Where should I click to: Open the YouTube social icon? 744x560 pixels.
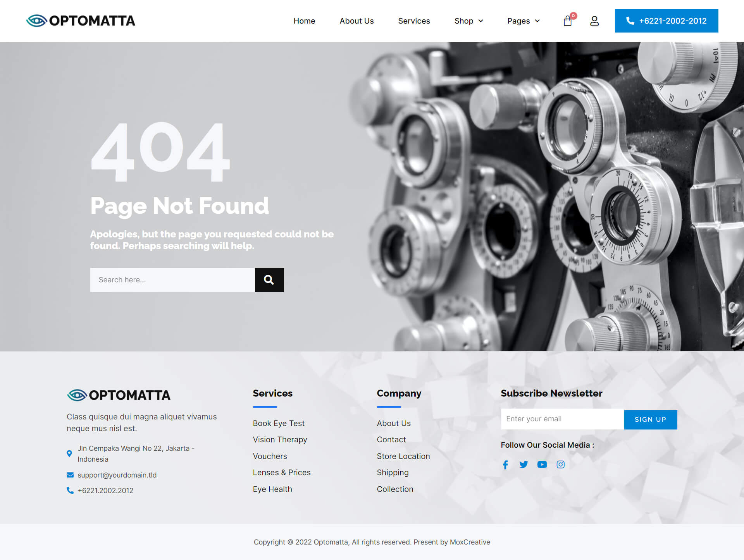coord(542,465)
